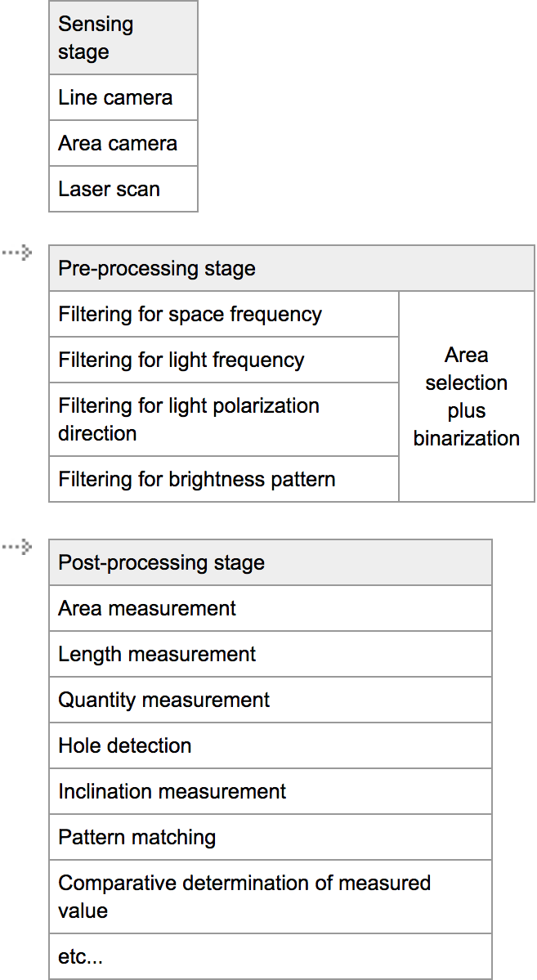Click the Pattern matching cell
This screenshot has height=980, width=537.
[x=271, y=838]
